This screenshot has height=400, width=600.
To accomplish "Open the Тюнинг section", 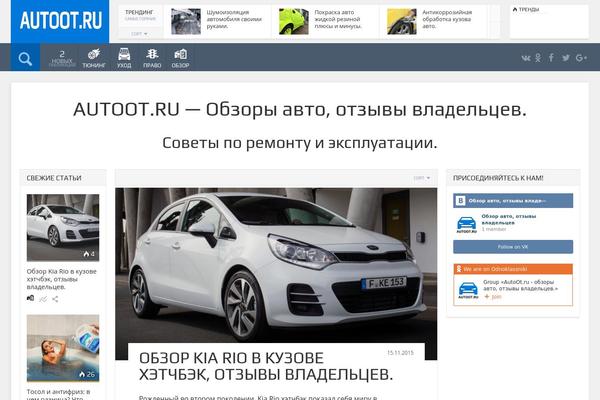I will point(94,58).
